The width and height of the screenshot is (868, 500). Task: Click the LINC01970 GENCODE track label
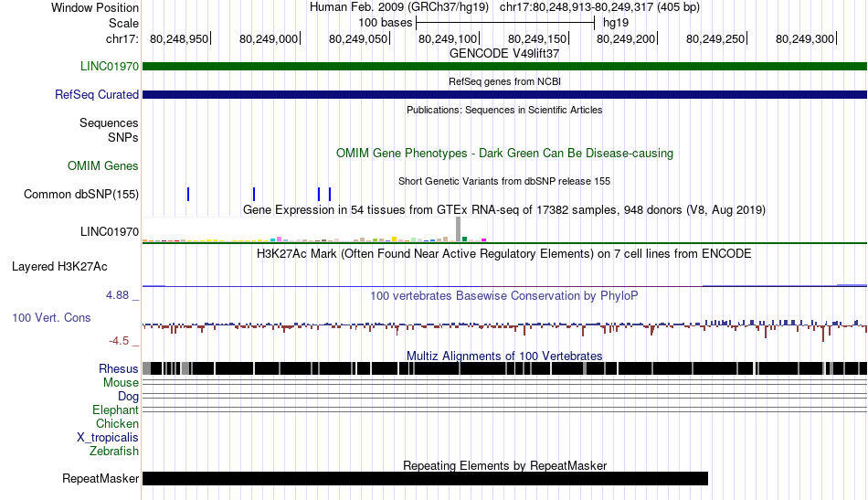[x=109, y=67]
